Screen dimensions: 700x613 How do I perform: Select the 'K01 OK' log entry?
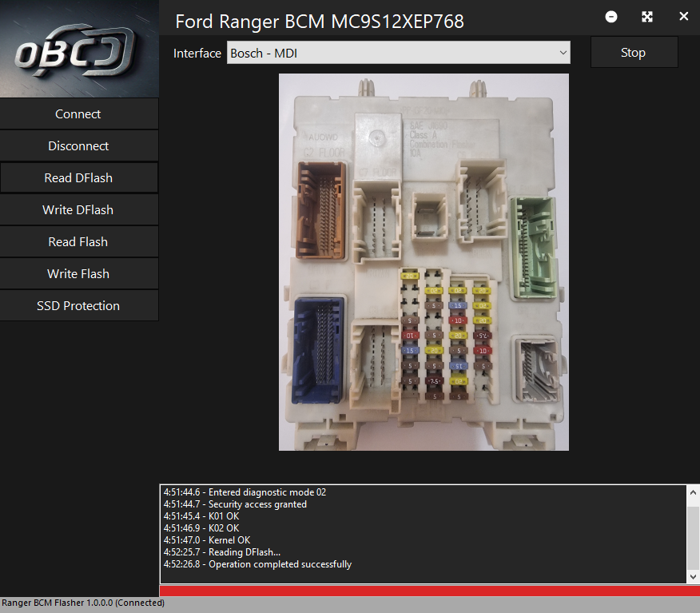201,516
